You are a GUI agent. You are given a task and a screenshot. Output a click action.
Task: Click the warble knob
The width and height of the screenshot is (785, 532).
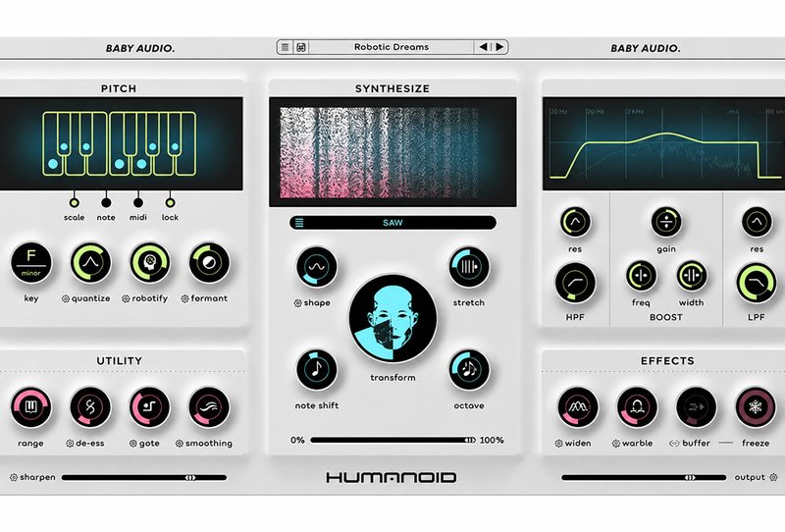click(x=637, y=407)
